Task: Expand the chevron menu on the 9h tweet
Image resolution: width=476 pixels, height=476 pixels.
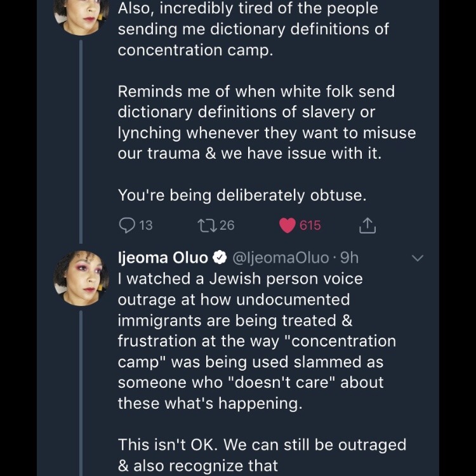Action: click(x=418, y=258)
